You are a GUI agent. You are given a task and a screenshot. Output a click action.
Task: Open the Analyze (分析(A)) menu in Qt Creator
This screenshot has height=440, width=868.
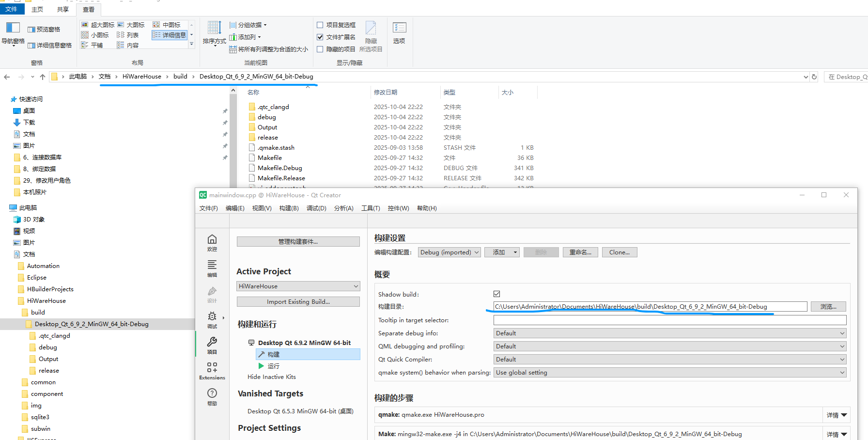click(344, 208)
